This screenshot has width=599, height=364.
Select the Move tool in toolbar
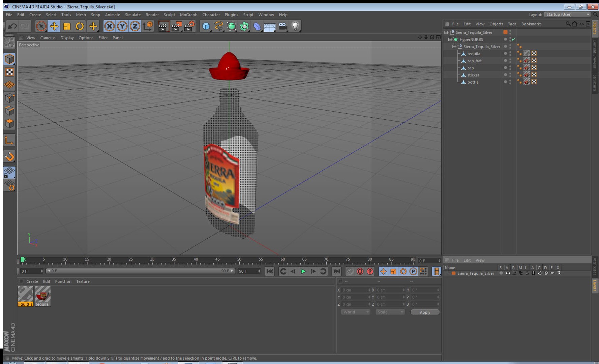54,26
